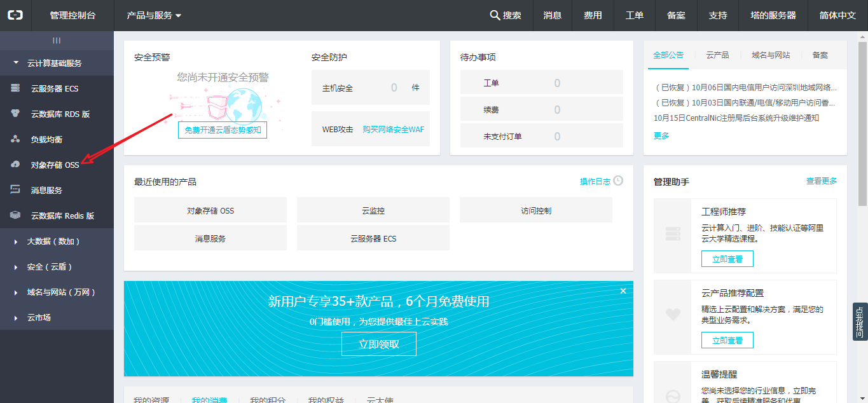Click 点我提问 side tab
This screenshot has width=868, height=403.
(860, 322)
